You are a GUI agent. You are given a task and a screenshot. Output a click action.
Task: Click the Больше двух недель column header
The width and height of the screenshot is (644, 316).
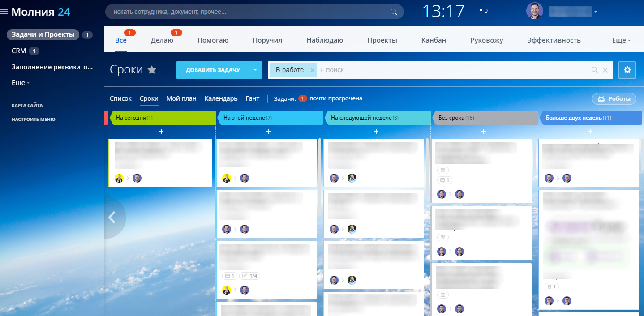(591, 118)
